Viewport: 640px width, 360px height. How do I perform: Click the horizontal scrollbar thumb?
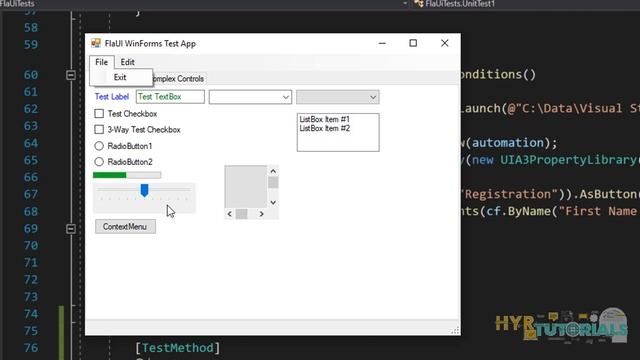(x=241, y=214)
